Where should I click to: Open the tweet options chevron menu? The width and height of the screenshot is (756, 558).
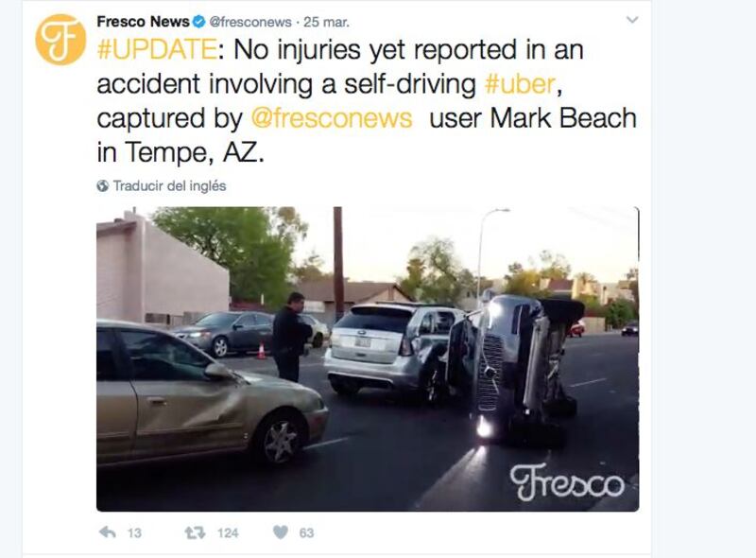click(632, 20)
